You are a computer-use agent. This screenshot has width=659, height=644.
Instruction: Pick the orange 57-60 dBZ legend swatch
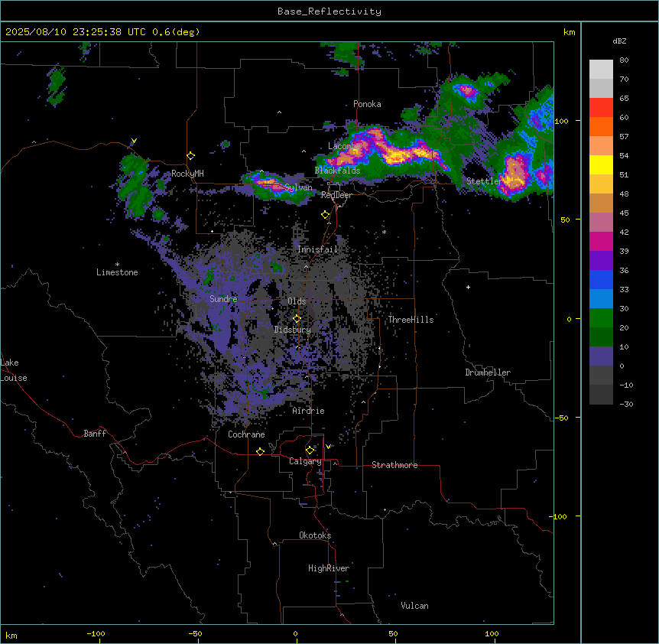click(x=601, y=126)
